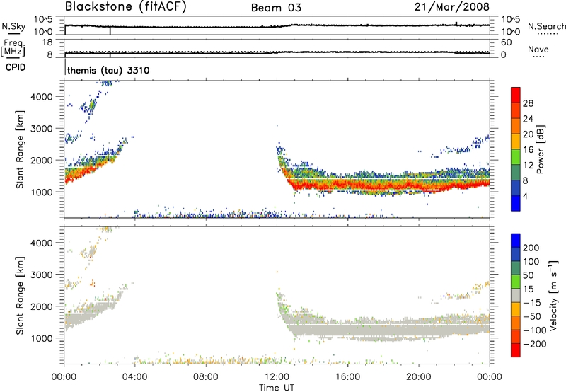Click the "Slant Range [km]" label of power panel
The height and width of the screenshot is (392, 566).
20,149
